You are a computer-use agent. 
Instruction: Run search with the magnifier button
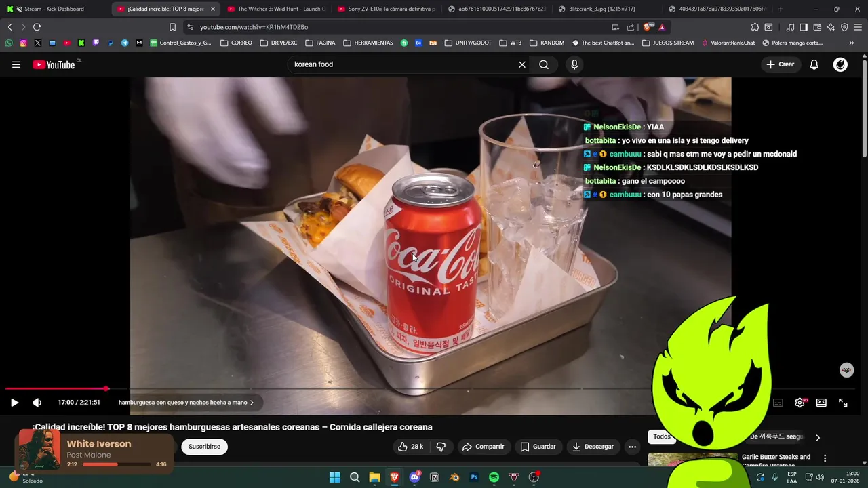click(544, 64)
